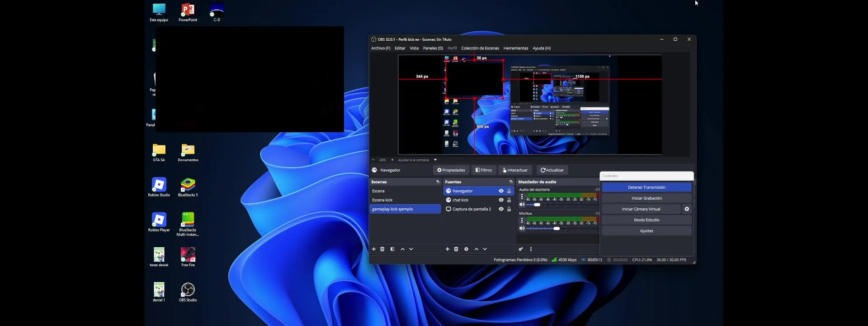Image resolution: width=868 pixels, height=326 pixels.
Task: Zoom in preview with plus icon
Action: point(392,160)
